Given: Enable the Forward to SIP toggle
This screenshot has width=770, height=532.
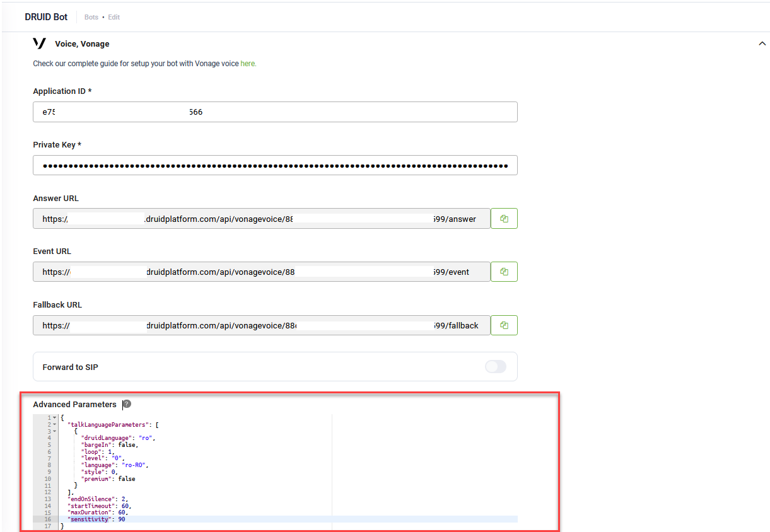Looking at the screenshot, I should pos(496,367).
